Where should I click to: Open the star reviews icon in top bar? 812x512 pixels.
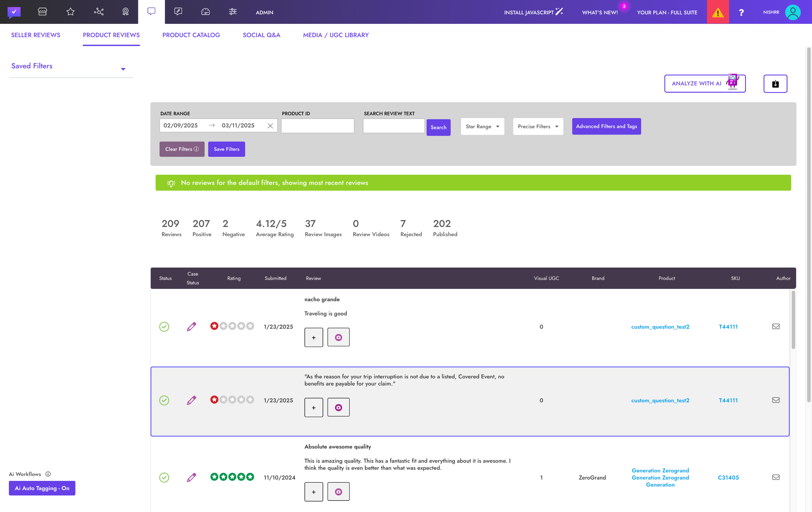(70, 12)
